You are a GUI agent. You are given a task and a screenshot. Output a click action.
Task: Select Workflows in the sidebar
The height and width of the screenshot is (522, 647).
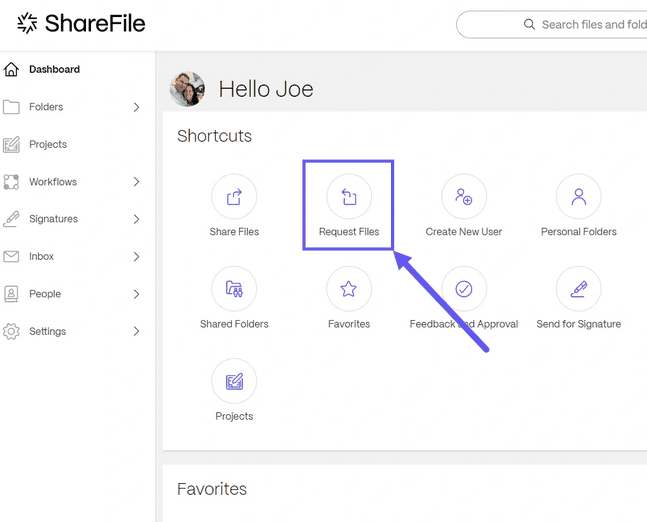tap(53, 182)
